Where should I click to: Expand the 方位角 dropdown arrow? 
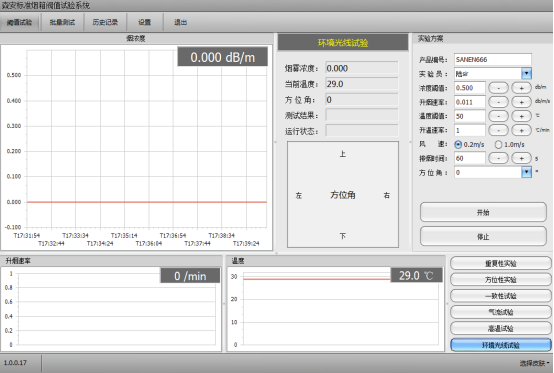tap(526, 172)
